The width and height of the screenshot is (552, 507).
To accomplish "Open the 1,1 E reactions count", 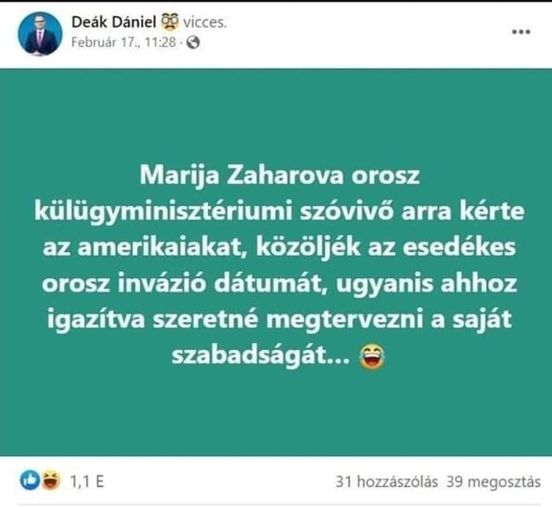I will (87, 481).
